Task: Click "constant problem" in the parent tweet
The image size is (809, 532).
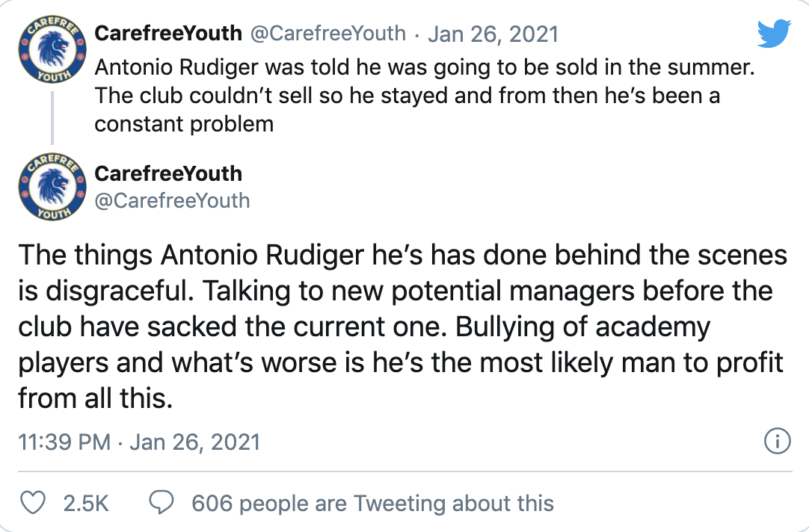Action: pyautogui.click(x=184, y=123)
